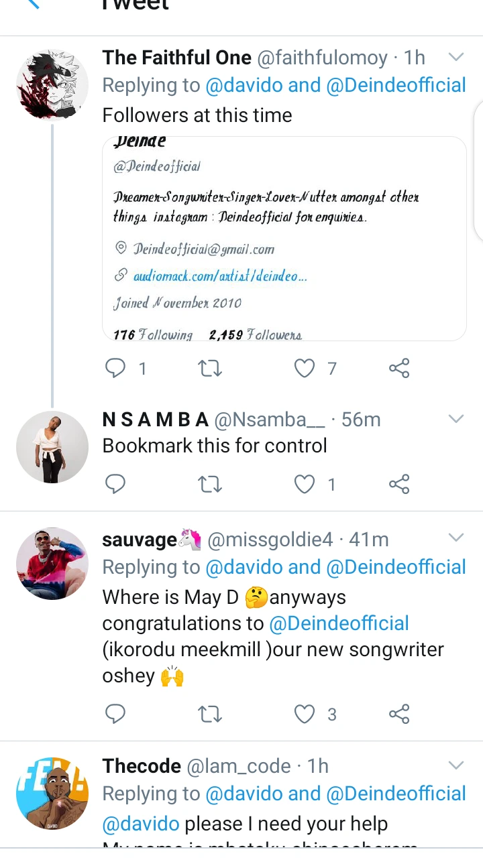Screen dimensions: 483x868
Task: Open the @Deindeofficial mention in sauvage's tweet text
Action: coord(339,623)
